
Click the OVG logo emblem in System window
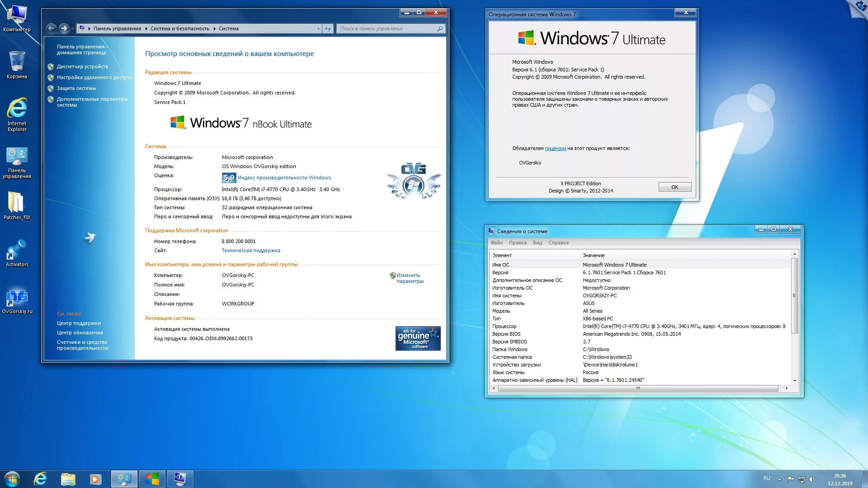click(x=414, y=181)
